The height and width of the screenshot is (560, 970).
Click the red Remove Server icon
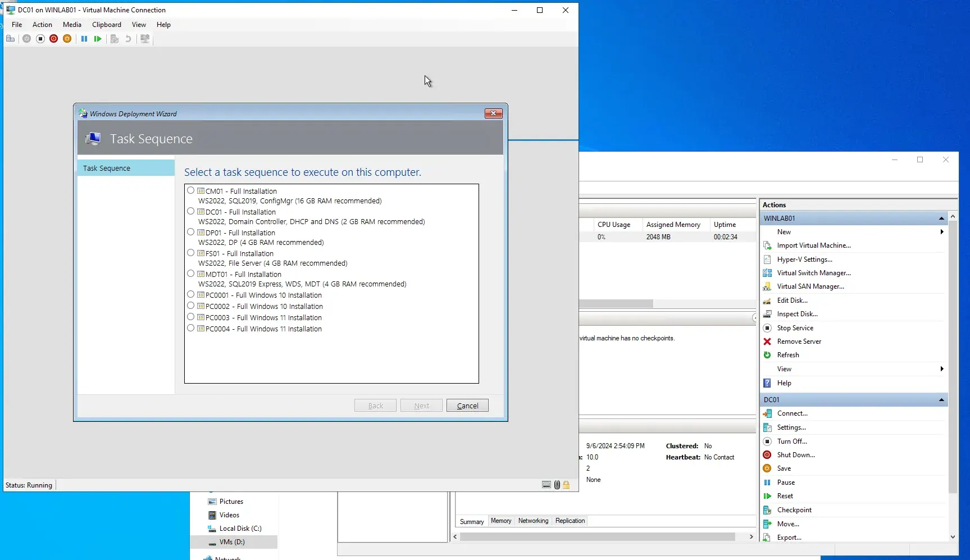767,342
